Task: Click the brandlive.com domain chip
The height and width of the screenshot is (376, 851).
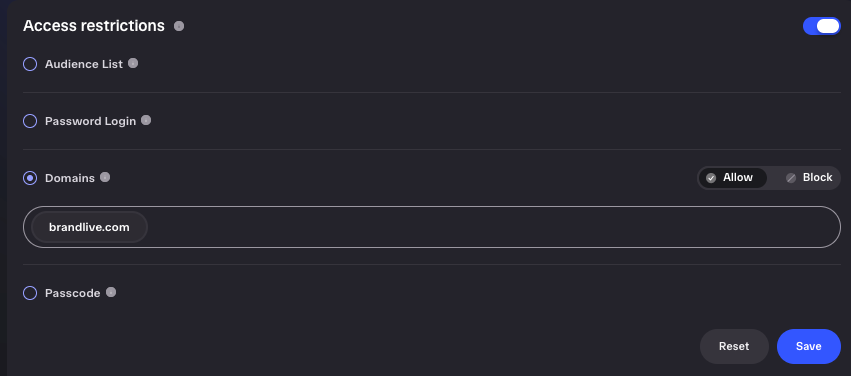Action: [x=90, y=227]
